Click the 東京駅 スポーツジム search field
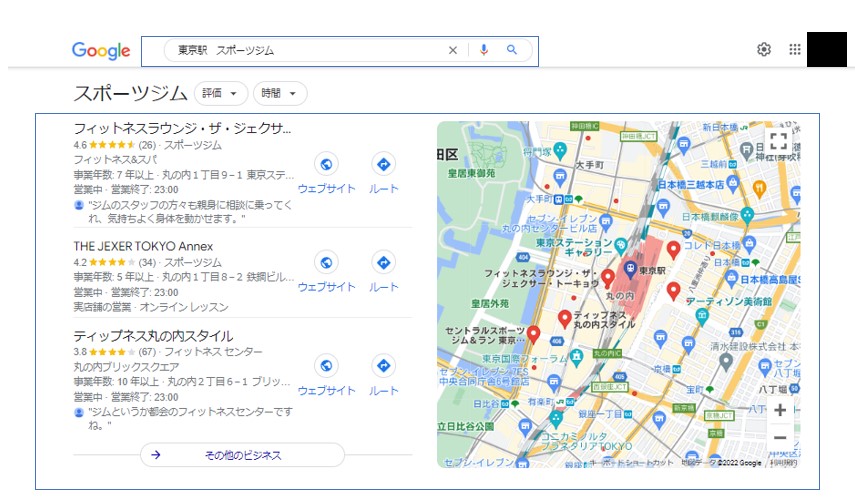This screenshot has height=500, width=855. tap(305, 50)
